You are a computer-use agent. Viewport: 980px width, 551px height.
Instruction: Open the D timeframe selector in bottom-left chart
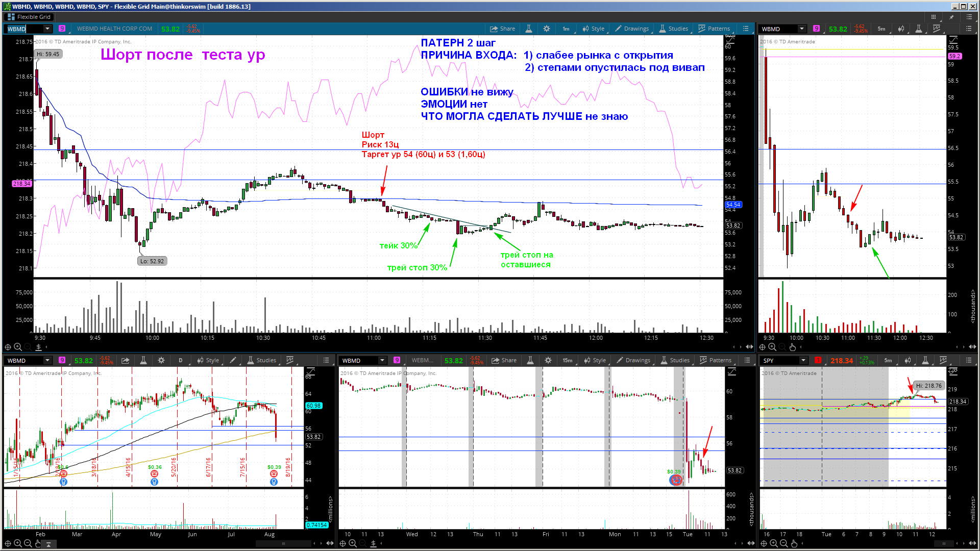[181, 360]
